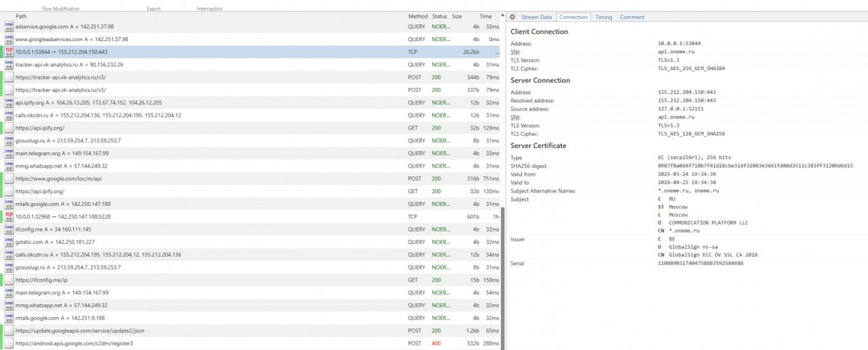Viewport: 868px width, 350px height.
Task: Sort flows by Status column
Action: point(439,16)
